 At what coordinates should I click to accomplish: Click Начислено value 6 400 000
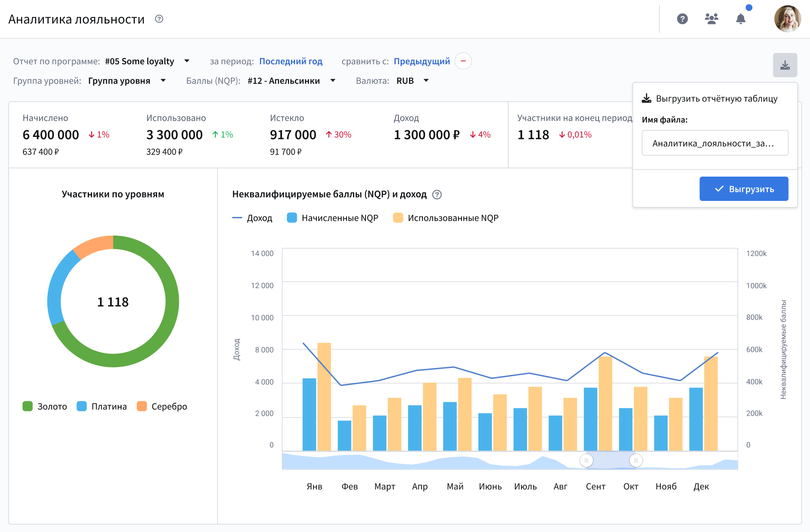coord(51,135)
